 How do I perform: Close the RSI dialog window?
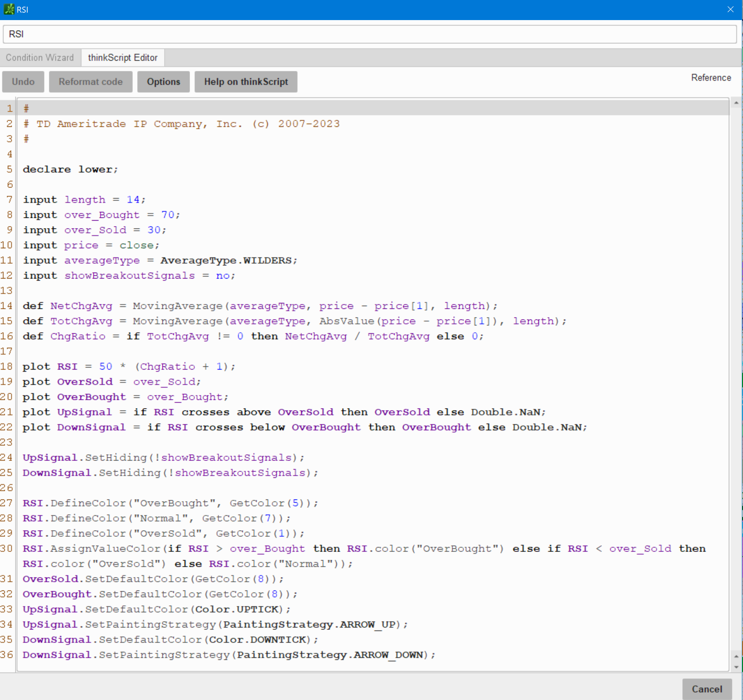730,9
